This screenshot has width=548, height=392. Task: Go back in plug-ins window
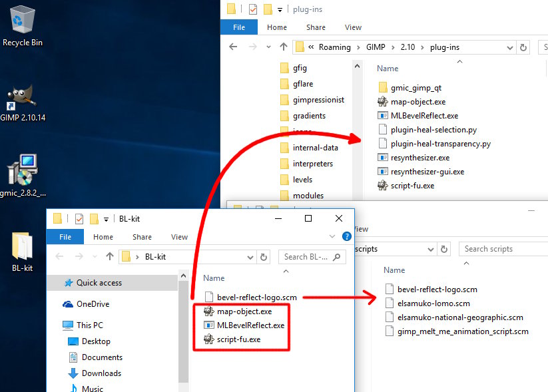tap(233, 47)
